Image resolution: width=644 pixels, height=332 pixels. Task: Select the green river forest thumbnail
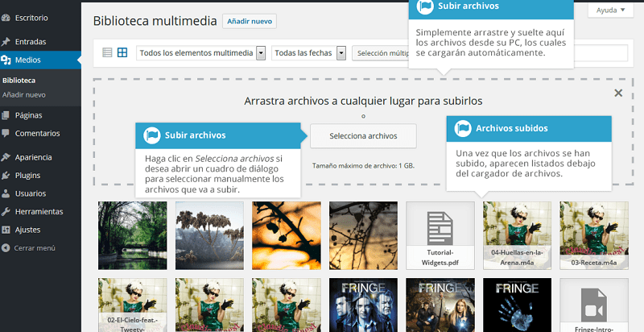(x=132, y=235)
